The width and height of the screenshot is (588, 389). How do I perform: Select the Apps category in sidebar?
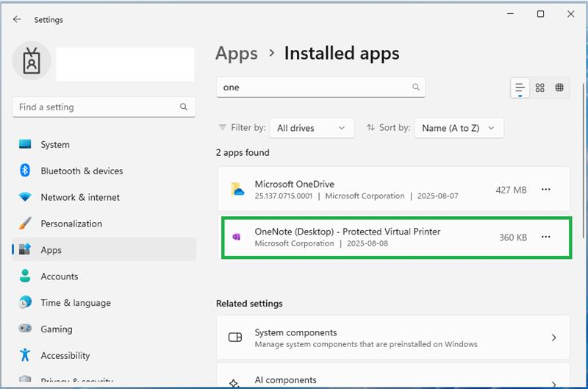point(104,249)
